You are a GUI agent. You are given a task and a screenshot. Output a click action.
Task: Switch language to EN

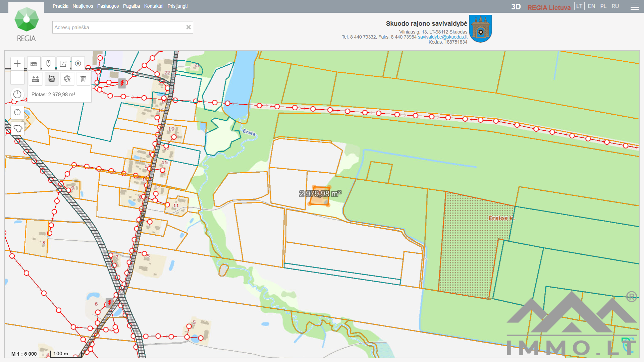coord(591,6)
